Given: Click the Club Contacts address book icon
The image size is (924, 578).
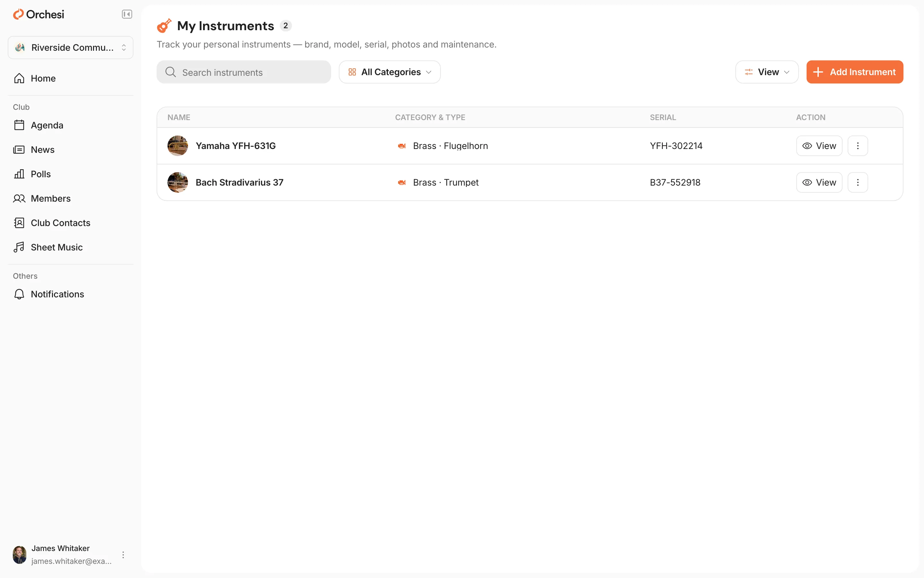Looking at the screenshot, I should 19,223.
